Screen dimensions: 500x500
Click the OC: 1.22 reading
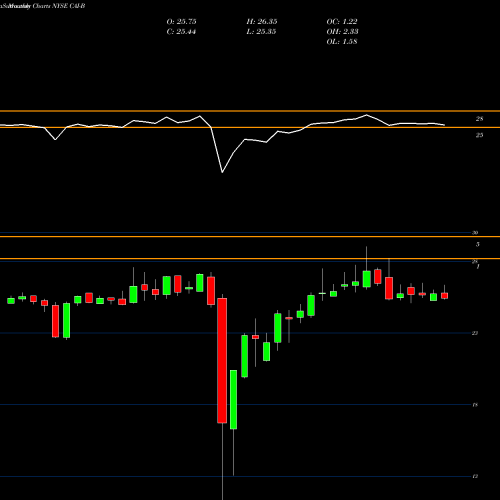342,22
